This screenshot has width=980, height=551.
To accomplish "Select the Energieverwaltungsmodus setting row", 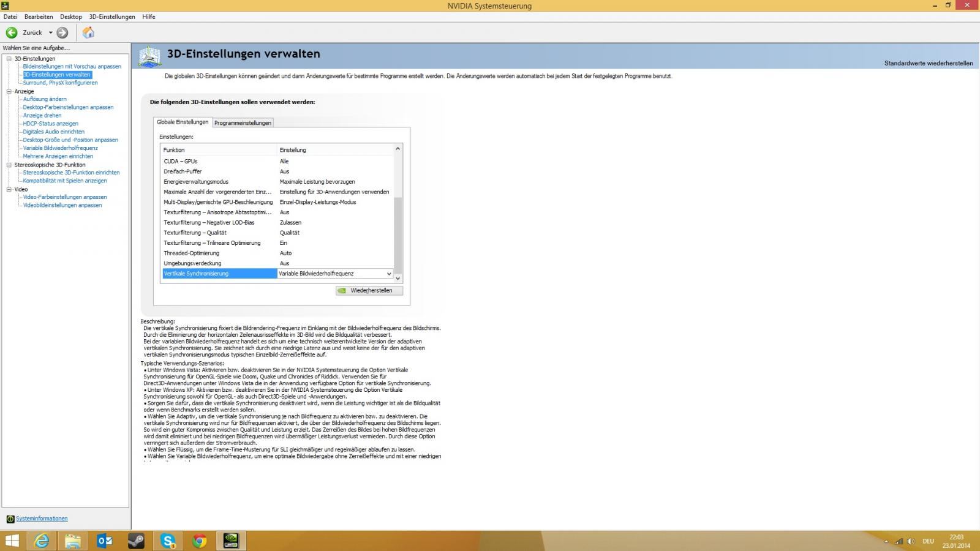I will pos(277,182).
